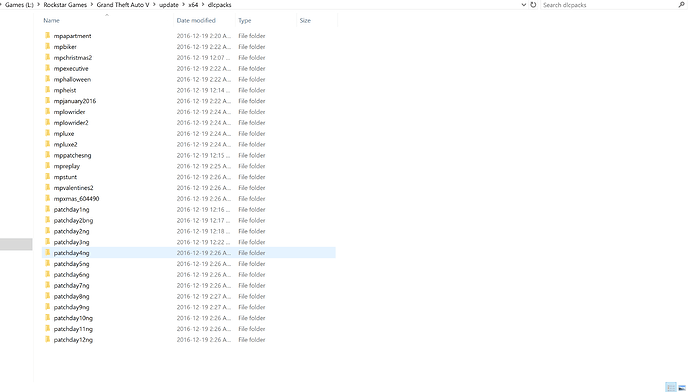Screen dimensions: 690x392
Task: Click File folder type of patchday12ng
Action: [252, 340]
